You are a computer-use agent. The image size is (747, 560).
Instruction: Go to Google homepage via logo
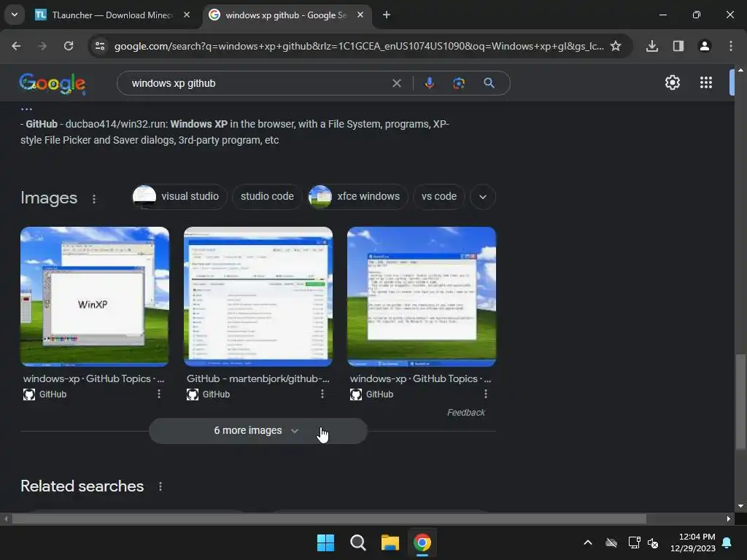coord(53,84)
